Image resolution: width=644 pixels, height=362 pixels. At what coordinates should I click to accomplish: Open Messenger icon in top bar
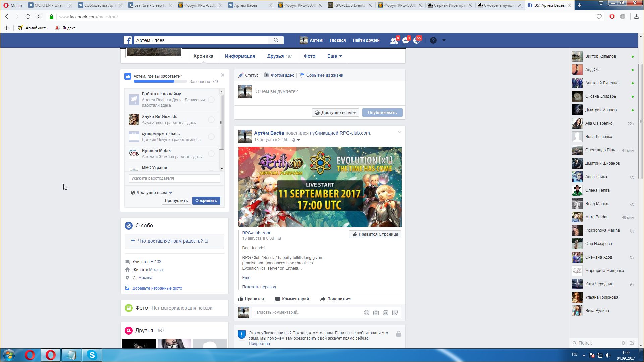coord(406,40)
